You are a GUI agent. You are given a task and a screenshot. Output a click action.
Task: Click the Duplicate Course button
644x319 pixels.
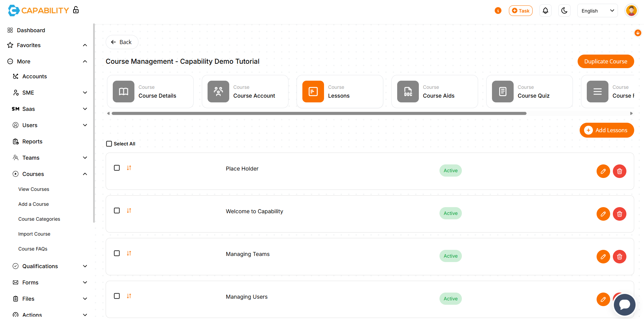click(605, 61)
